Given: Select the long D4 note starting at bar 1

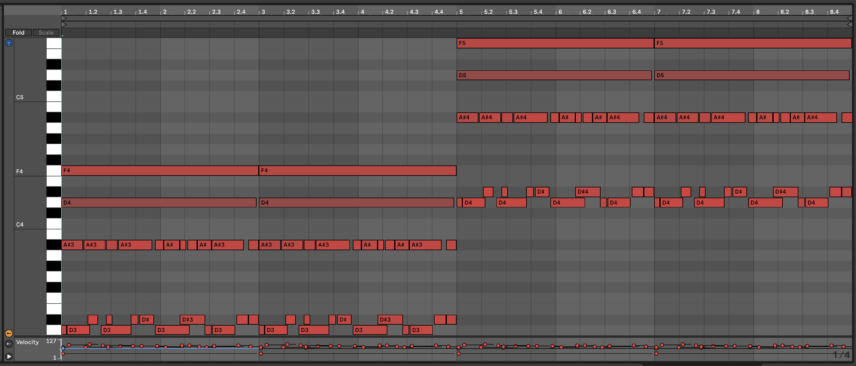Looking at the screenshot, I should [159, 203].
